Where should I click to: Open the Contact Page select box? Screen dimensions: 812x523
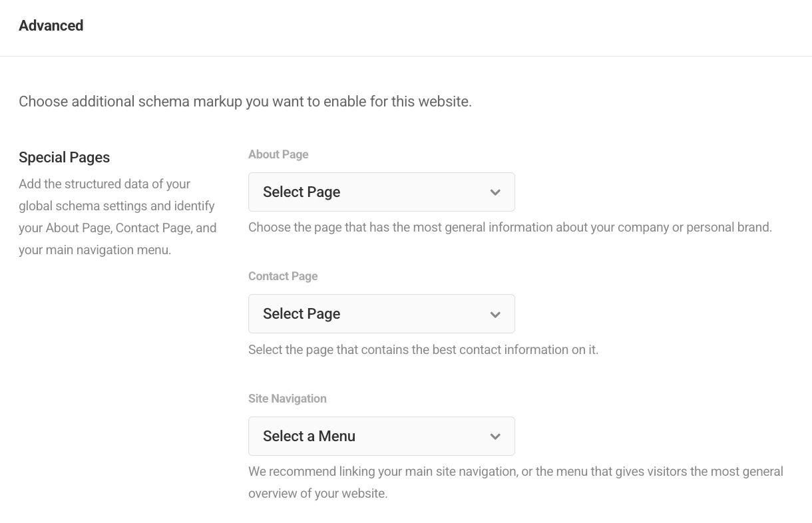click(381, 313)
